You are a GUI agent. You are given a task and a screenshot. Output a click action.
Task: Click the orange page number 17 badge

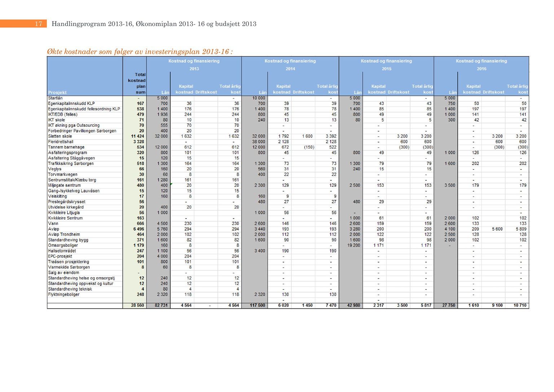click(x=38, y=24)
